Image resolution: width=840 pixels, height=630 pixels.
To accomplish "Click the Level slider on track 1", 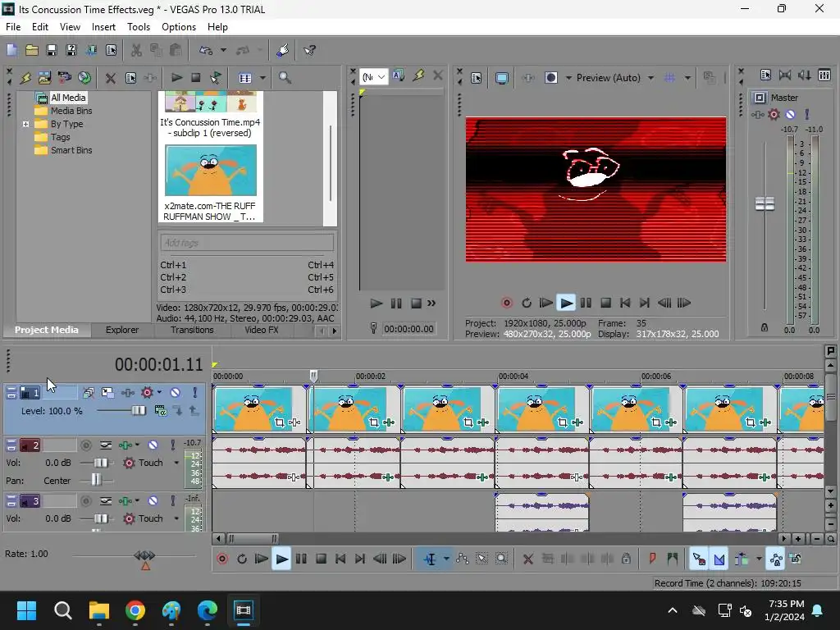I will [x=138, y=410].
